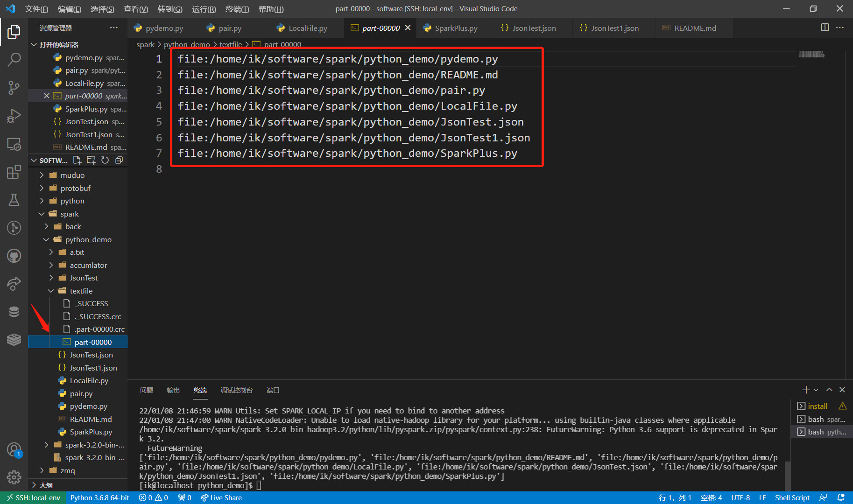The width and height of the screenshot is (853, 504).
Task: Change language mode Shell Script
Action: coord(792,497)
